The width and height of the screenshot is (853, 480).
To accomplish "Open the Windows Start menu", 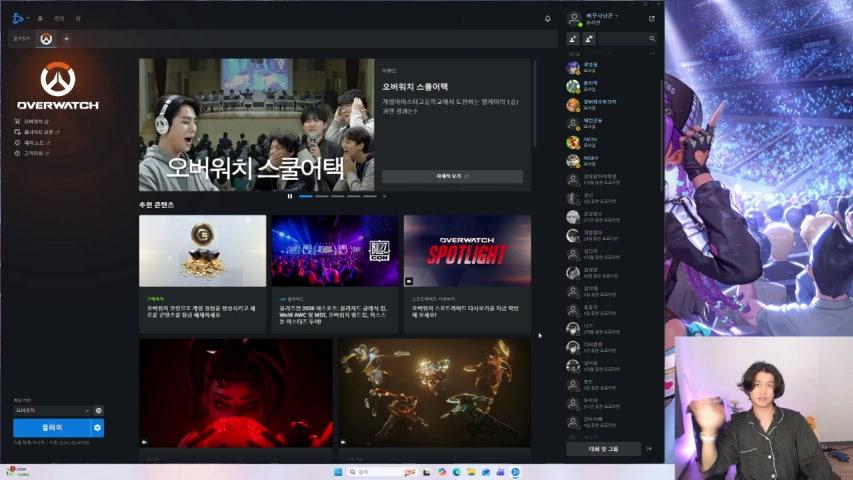I will (x=338, y=472).
